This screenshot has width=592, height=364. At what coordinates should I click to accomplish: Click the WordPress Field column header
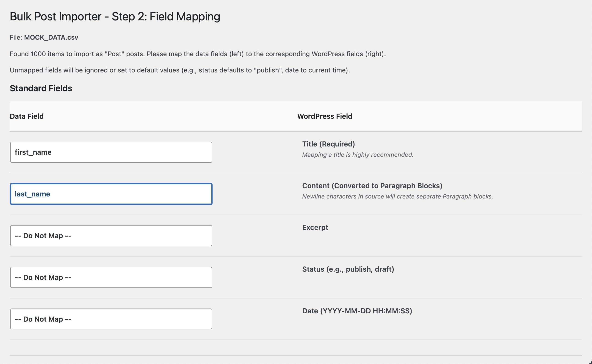(324, 116)
